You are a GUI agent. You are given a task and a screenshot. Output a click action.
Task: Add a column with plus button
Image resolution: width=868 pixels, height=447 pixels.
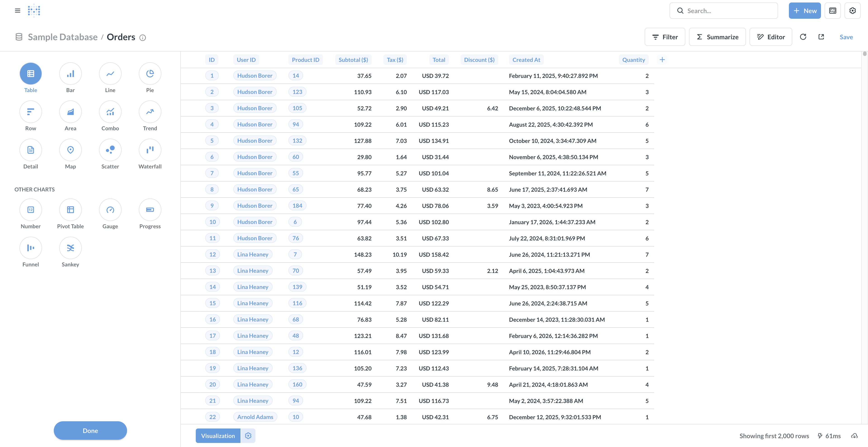(x=662, y=60)
